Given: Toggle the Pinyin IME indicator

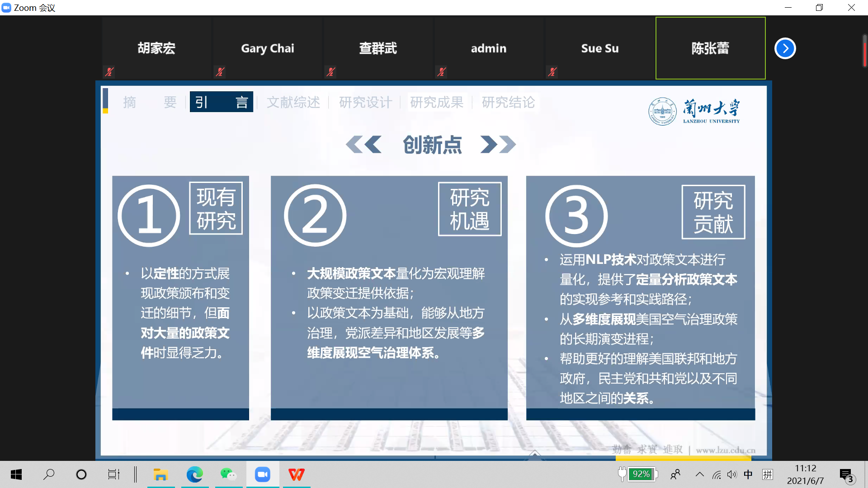Looking at the screenshot, I should [768, 474].
